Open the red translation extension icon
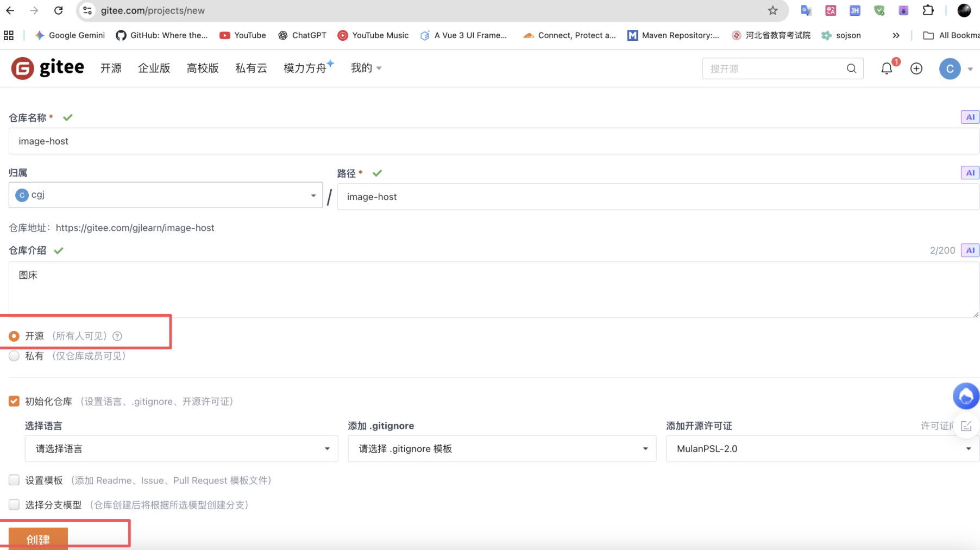 click(831, 10)
